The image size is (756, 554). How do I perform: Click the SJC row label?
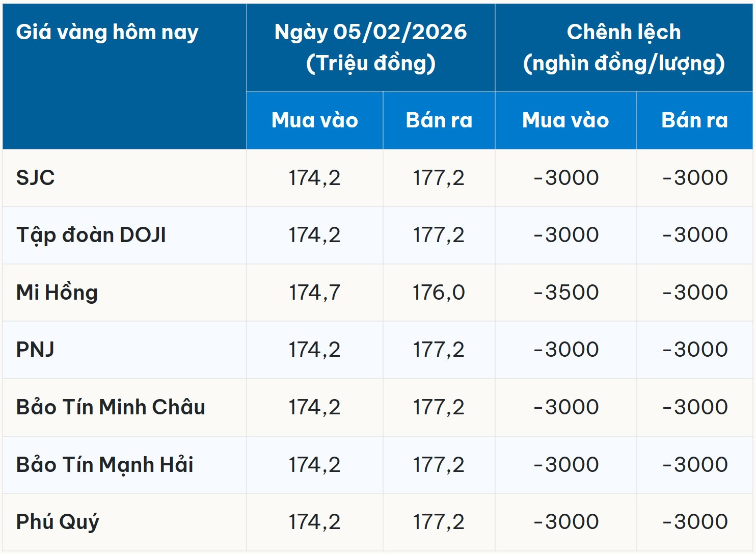pos(36,178)
